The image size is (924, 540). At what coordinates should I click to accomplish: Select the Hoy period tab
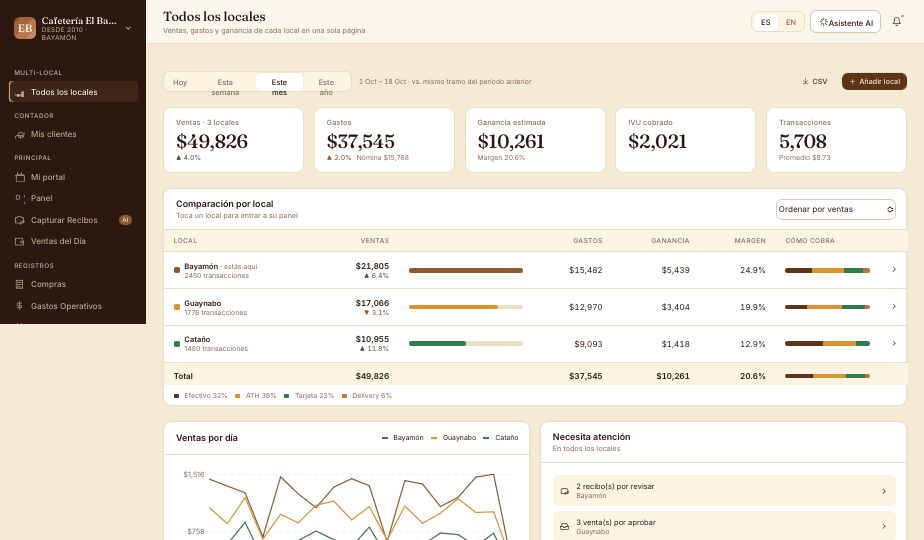coord(180,82)
